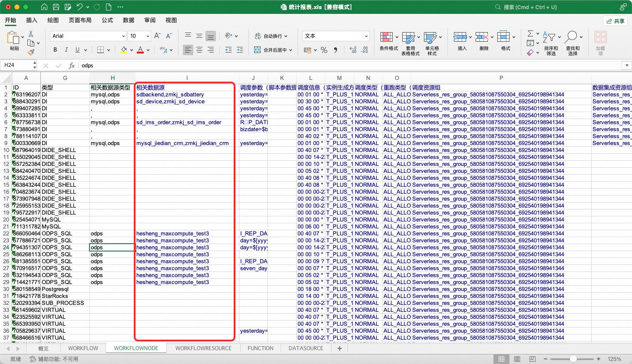This screenshot has width=632, height=364.
Task: Apply red font color A
Action: point(140,50)
